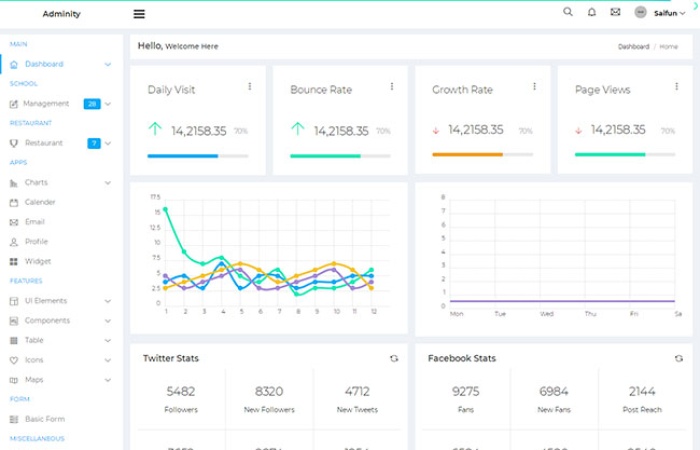The image size is (700, 450).
Task: Click the 9275 Fans stat
Action: tap(466, 399)
